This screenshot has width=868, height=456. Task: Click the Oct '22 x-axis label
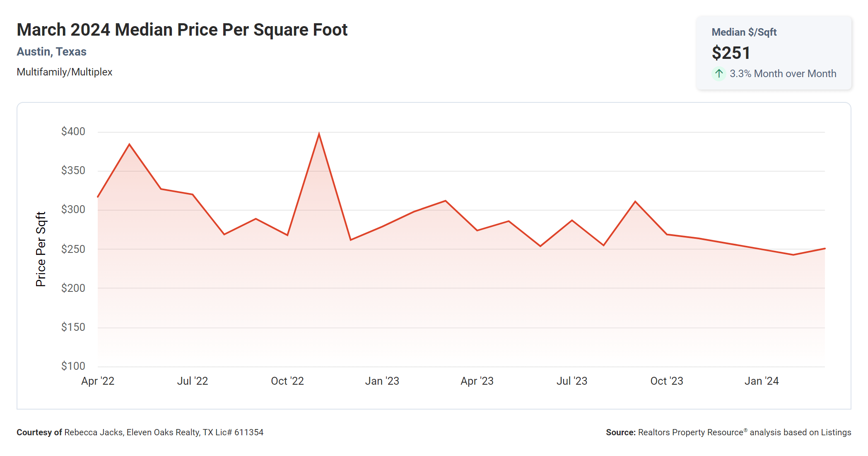click(x=287, y=381)
